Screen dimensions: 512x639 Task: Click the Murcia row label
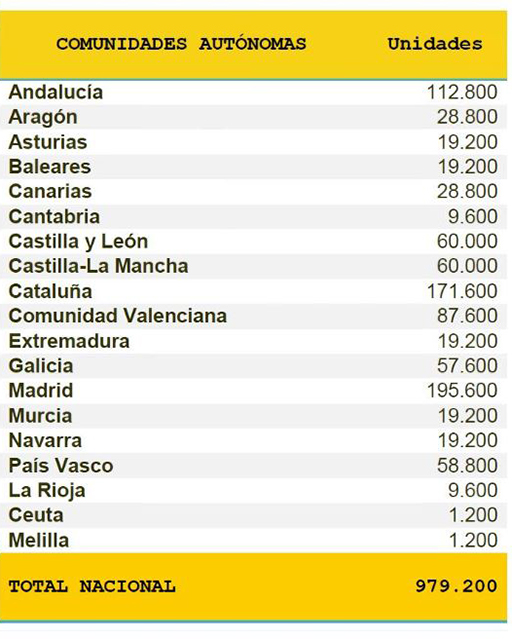(40, 416)
